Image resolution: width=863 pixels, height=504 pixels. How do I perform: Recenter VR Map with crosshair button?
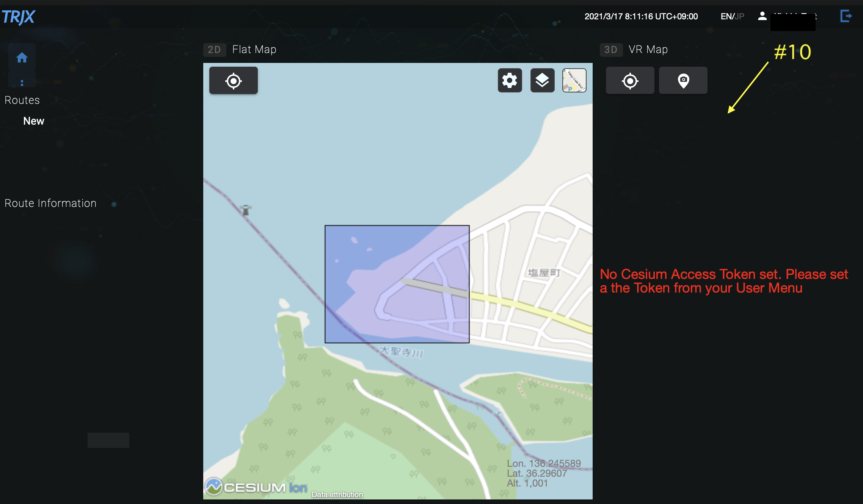630,81
